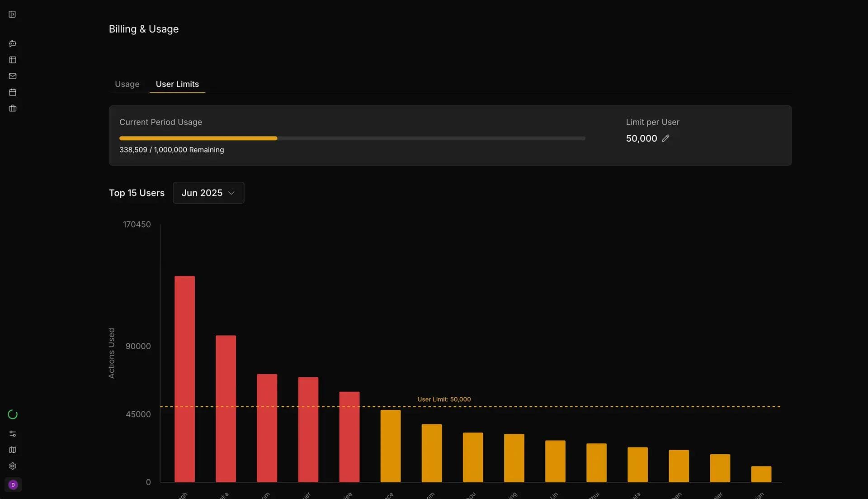
Task: Switch to the Usage tab
Action: (x=127, y=84)
